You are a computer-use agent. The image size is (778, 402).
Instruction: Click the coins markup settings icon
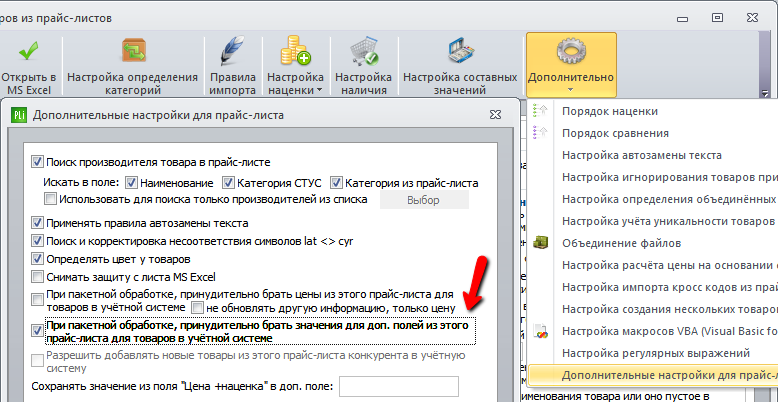click(x=295, y=50)
